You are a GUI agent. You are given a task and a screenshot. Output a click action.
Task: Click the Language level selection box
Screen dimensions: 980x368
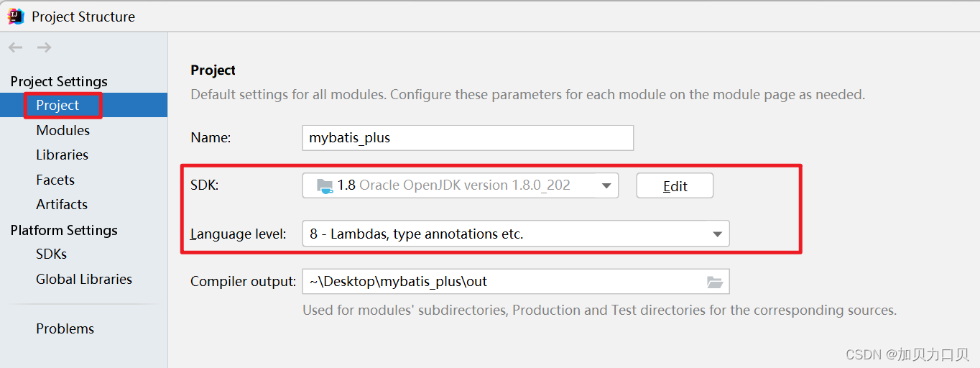click(503, 234)
